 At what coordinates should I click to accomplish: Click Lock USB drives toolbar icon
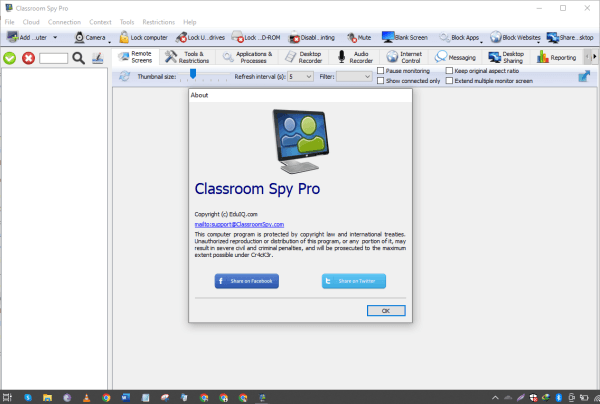click(182, 37)
